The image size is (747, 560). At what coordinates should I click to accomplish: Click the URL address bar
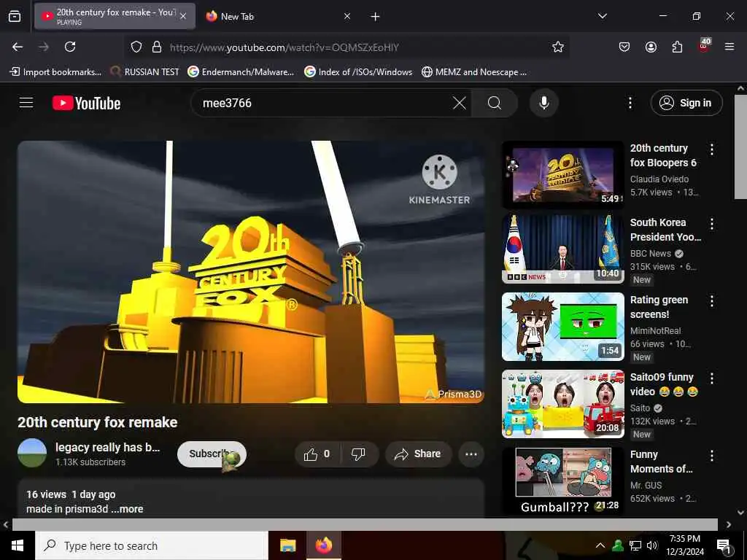coord(348,47)
